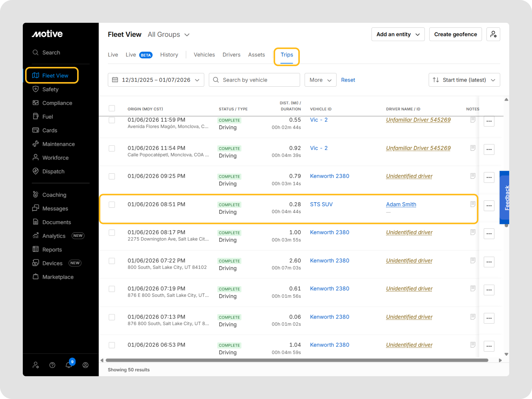532x399 pixels.
Task: Open Kenworth 2380 link on 09:25 PM trip
Action: point(329,176)
